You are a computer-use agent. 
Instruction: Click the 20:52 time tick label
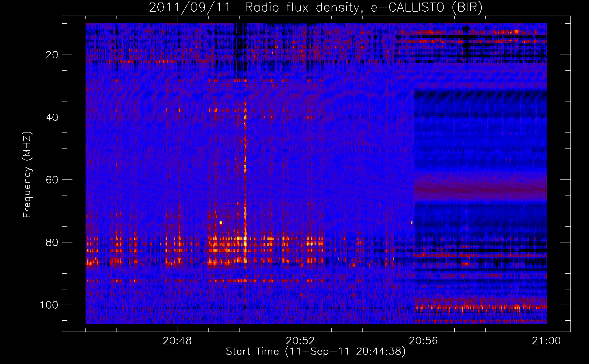pyautogui.click(x=300, y=341)
